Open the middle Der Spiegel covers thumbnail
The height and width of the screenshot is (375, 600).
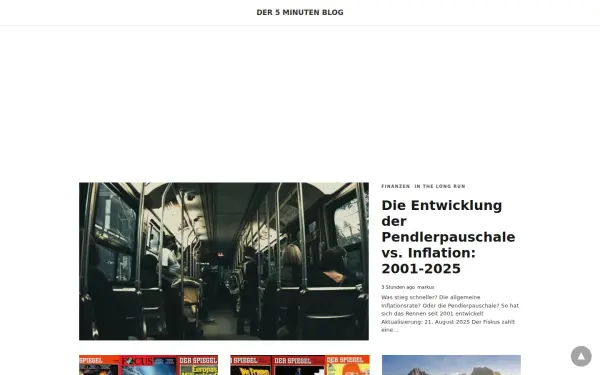[x=300, y=365]
